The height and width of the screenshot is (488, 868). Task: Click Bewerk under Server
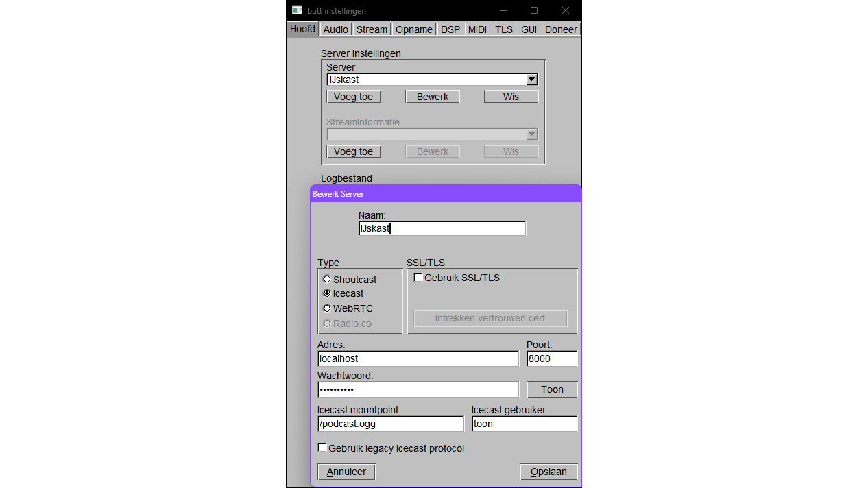[x=433, y=97]
